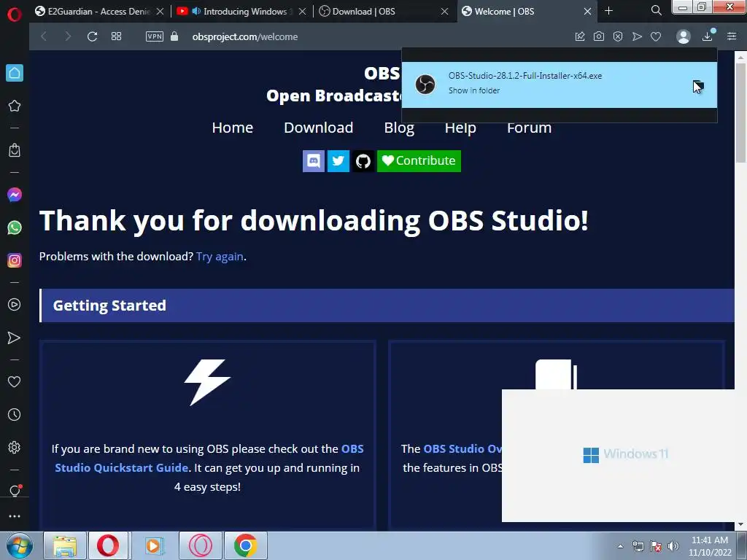Click the green Contribute button

pyautogui.click(x=419, y=161)
